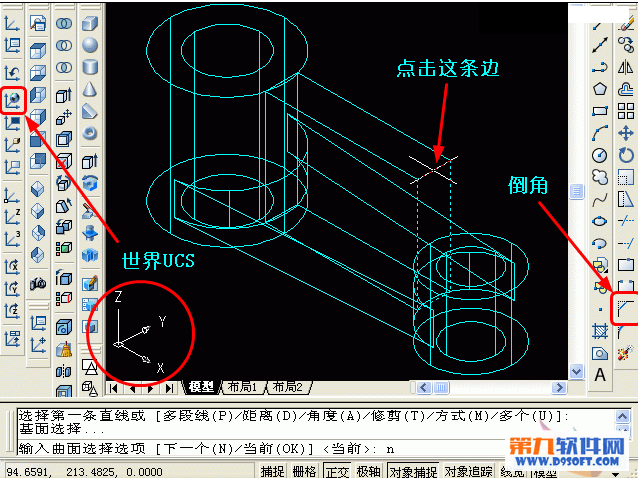This screenshot has width=638, height=478.
Task: Click the Mirror modify tool
Action: 626,67
